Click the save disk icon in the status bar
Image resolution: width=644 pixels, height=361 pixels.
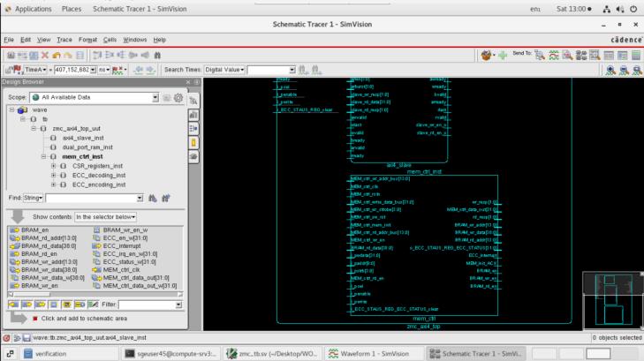(x=27, y=338)
